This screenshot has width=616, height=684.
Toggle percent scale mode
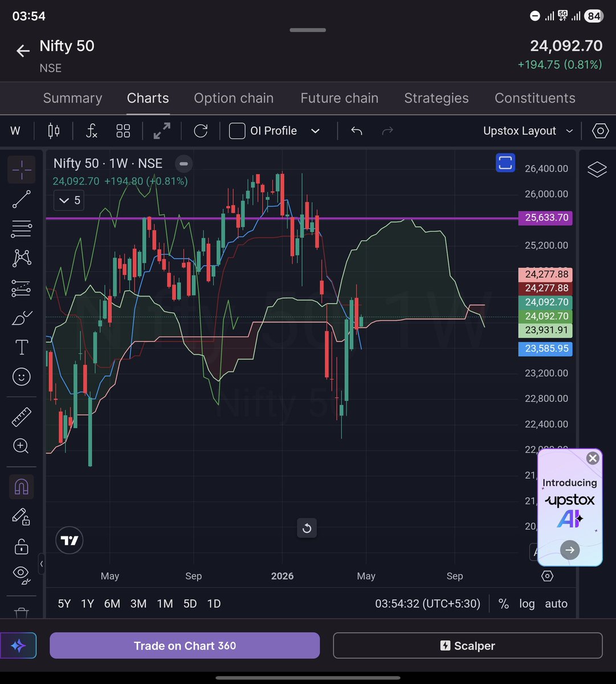504,604
